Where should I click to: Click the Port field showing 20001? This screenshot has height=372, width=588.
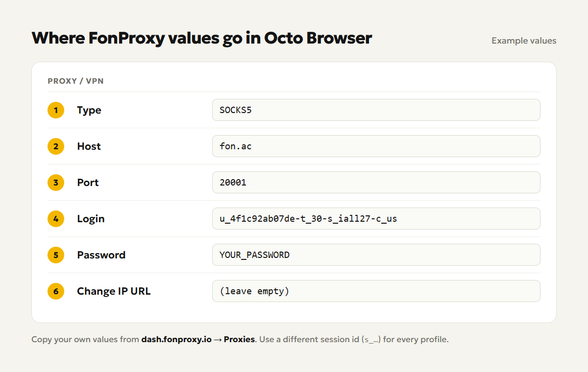[376, 183]
